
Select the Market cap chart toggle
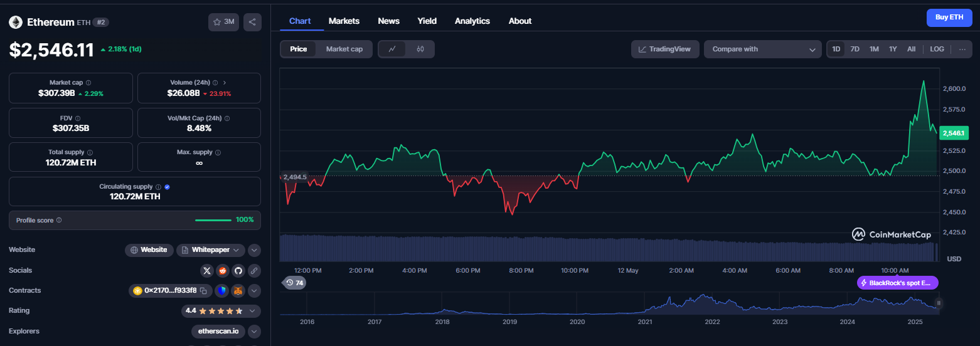coord(344,49)
